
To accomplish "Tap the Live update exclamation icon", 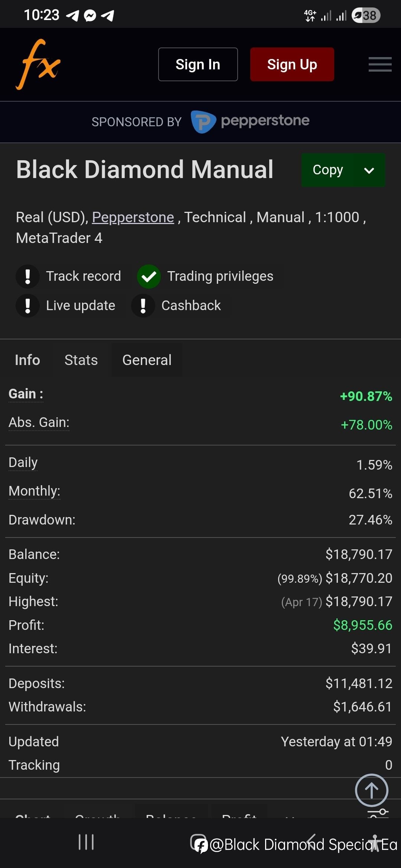I will point(27,306).
